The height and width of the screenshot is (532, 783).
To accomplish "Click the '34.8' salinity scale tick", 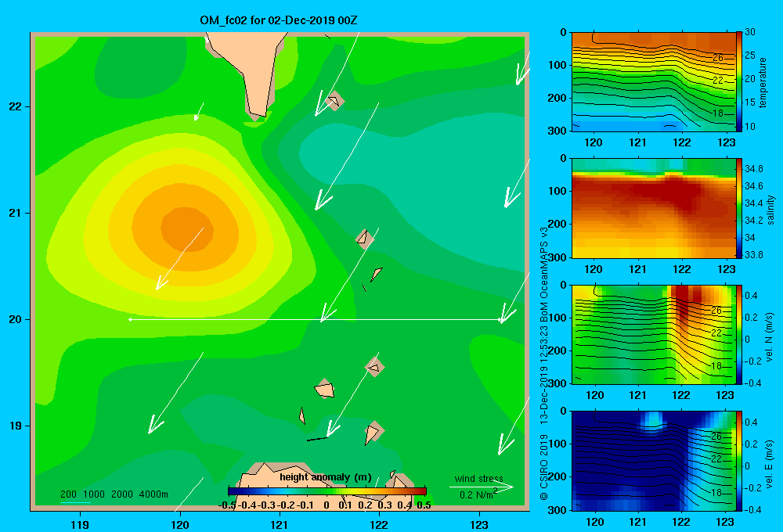I will coord(753,169).
